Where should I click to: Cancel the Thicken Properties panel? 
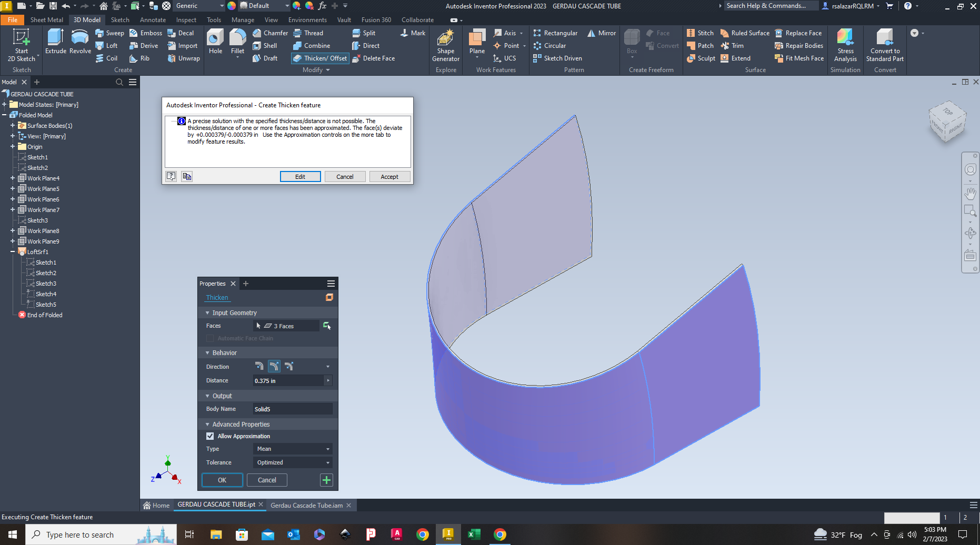tap(267, 480)
